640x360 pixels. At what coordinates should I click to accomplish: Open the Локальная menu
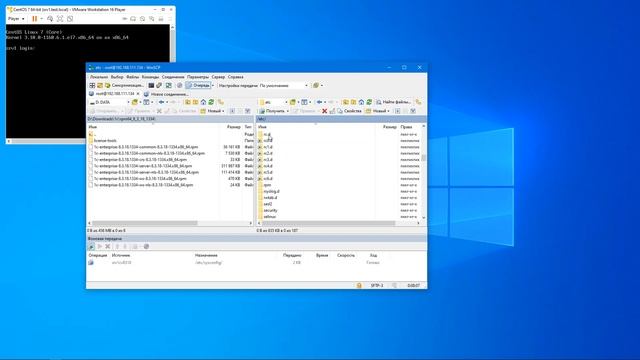(x=99, y=77)
